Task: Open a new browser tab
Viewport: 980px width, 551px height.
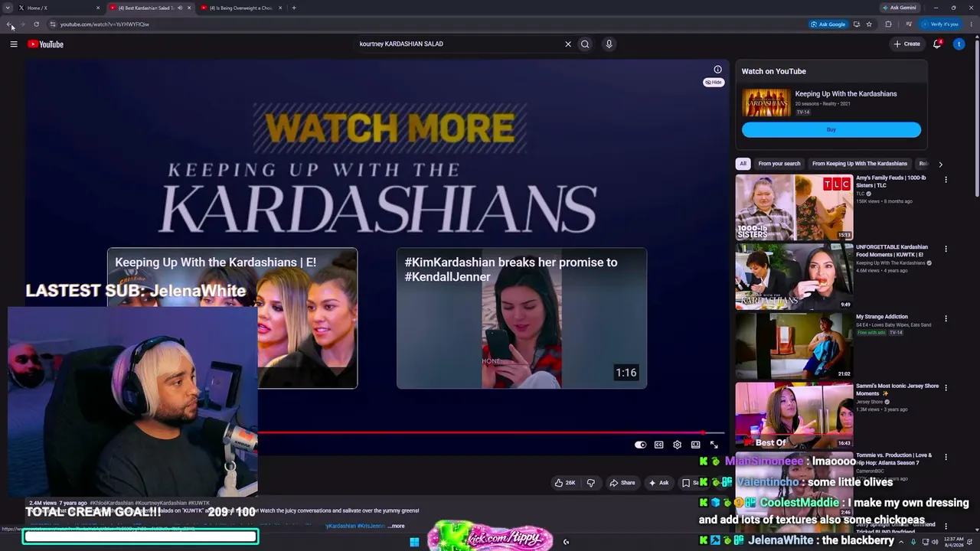Action: (294, 8)
